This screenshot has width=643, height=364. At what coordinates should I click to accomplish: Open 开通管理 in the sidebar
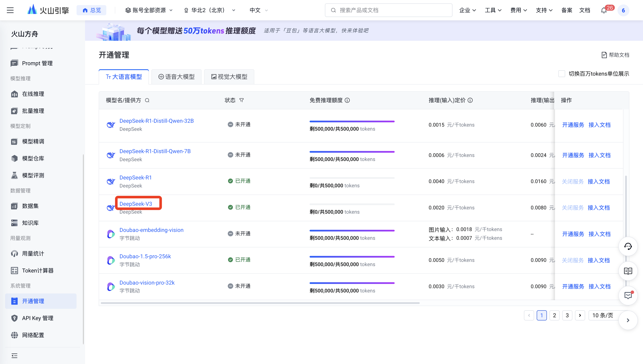tap(41, 301)
